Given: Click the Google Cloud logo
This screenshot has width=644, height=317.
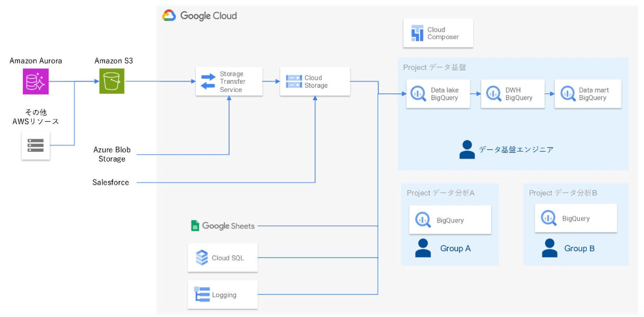Looking at the screenshot, I should pyautogui.click(x=169, y=16).
